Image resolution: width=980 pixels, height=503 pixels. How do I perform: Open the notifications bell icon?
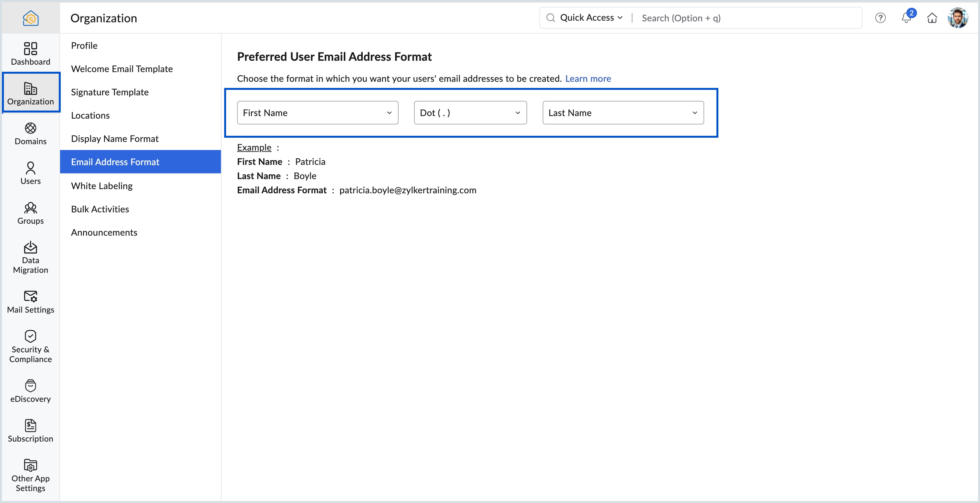906,18
